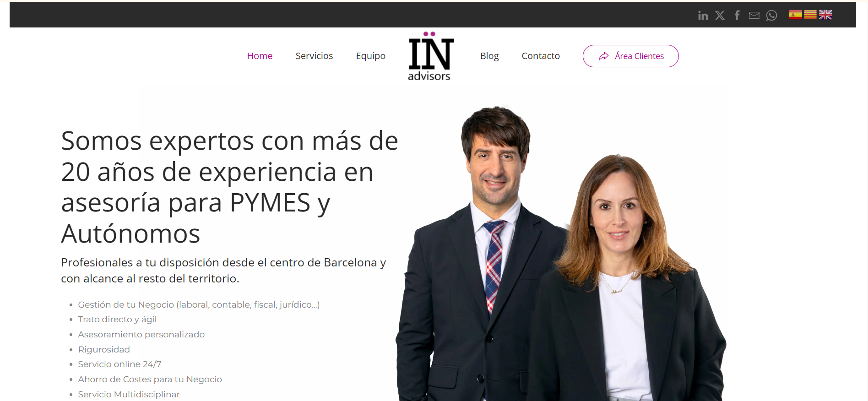Screen dimensions: 868x401
Task: Click the Área Clientes button
Action: (x=630, y=56)
